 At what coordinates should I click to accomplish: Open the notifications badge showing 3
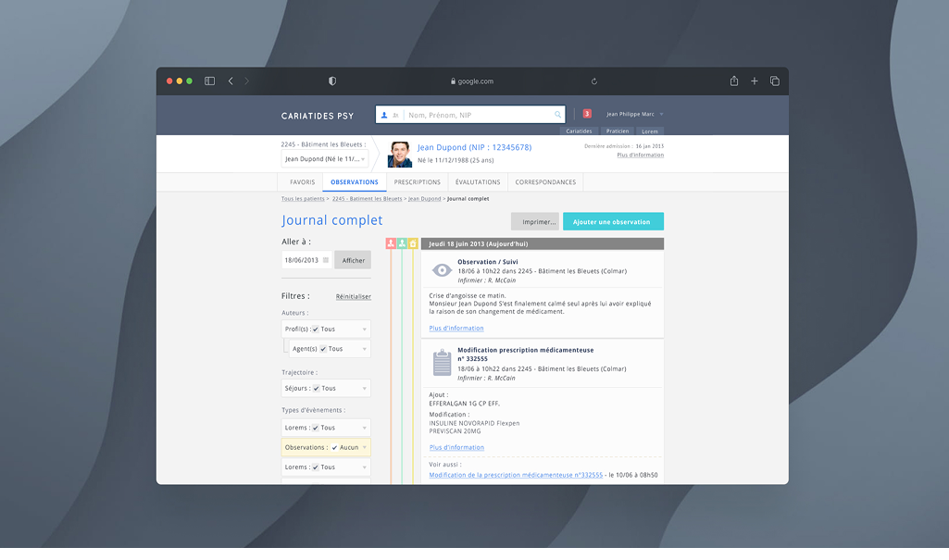pos(586,112)
